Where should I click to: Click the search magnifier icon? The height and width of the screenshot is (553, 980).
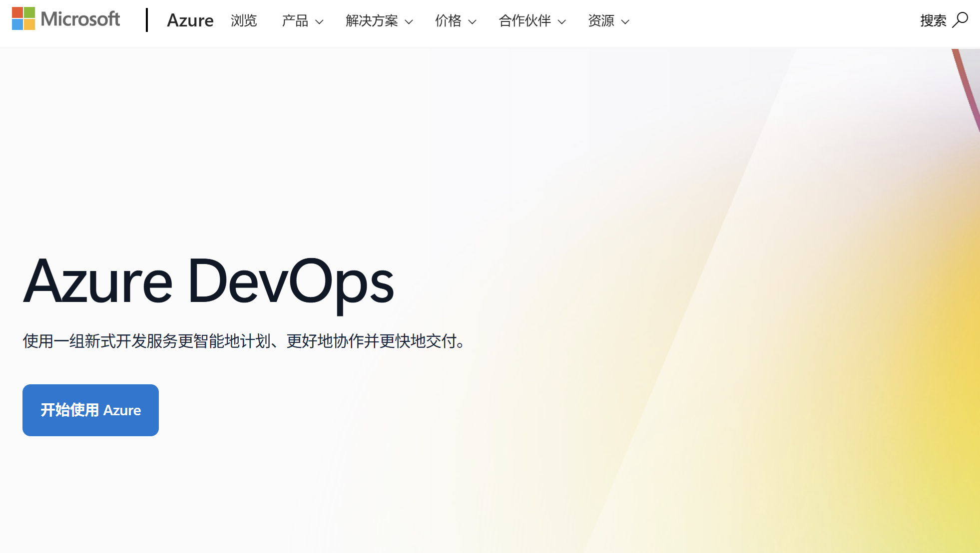(960, 20)
